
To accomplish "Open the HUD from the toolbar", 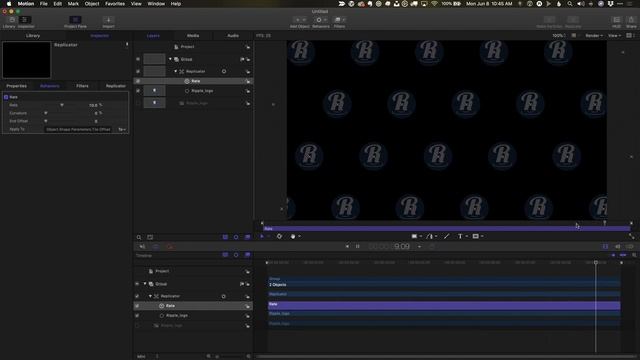I will point(616,20).
